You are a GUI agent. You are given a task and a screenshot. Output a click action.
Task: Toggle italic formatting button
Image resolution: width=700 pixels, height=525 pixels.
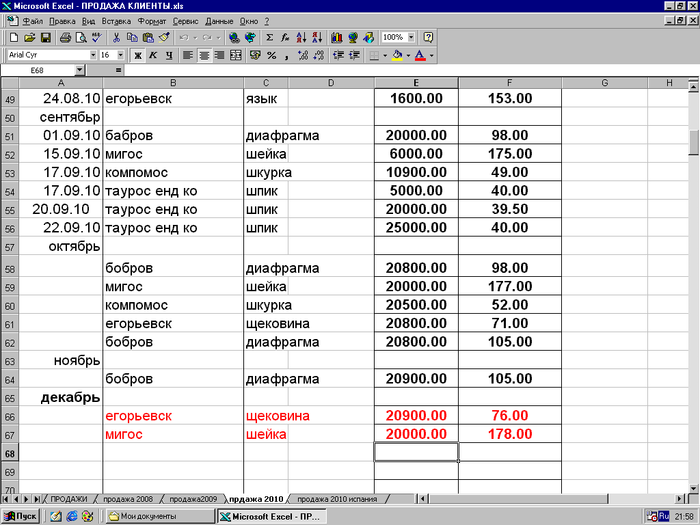tap(153, 55)
